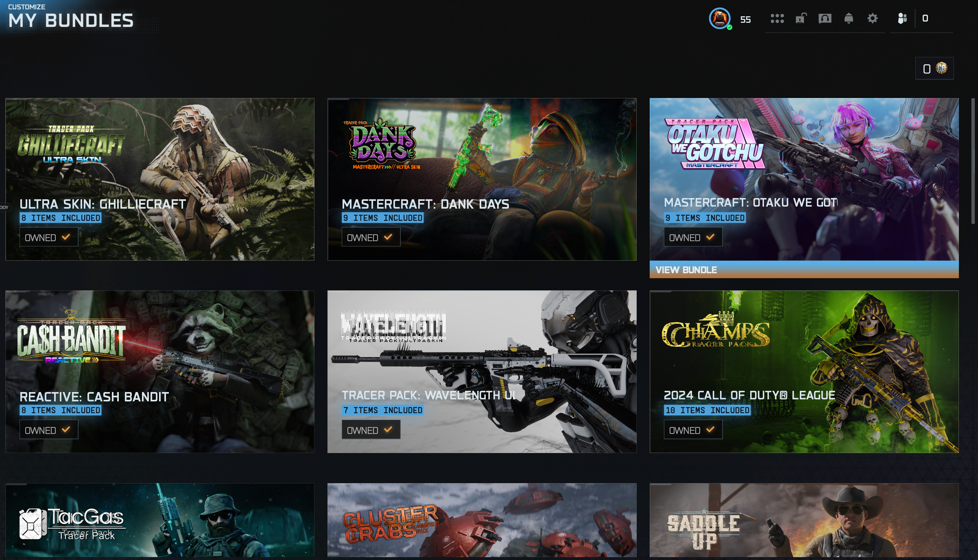Screen dimensions: 978x560
Task: Click the player level 55 text
Action: point(745,20)
